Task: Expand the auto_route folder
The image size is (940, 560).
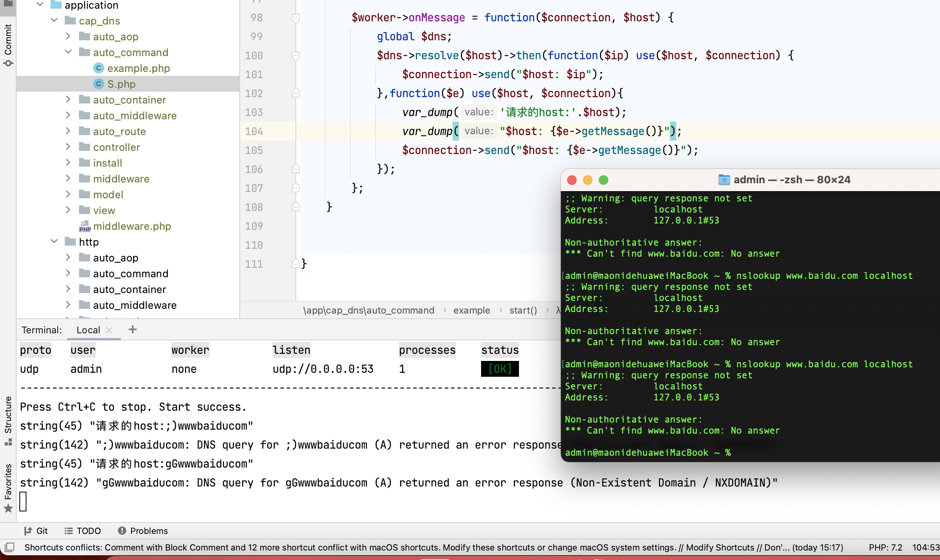Action: click(x=68, y=131)
